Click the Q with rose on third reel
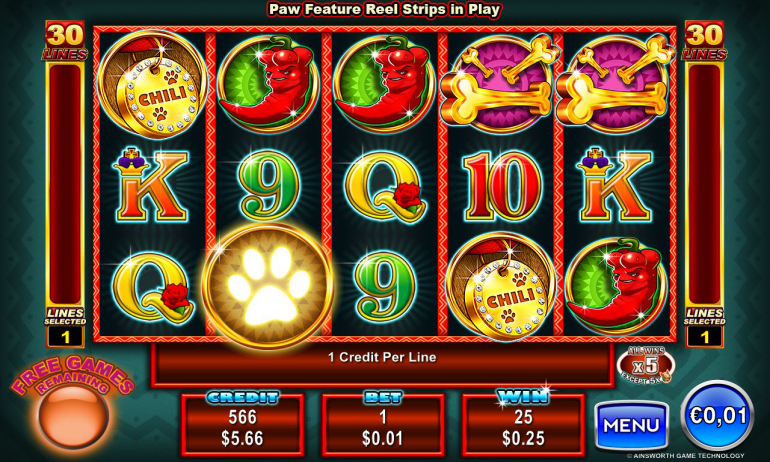Viewport: 770px width, 462px height. [386, 187]
